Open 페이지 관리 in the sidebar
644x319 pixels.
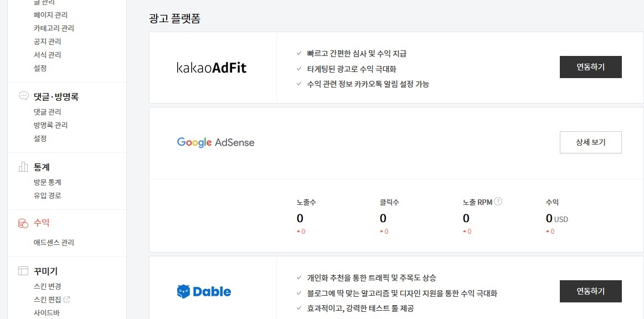click(x=50, y=15)
